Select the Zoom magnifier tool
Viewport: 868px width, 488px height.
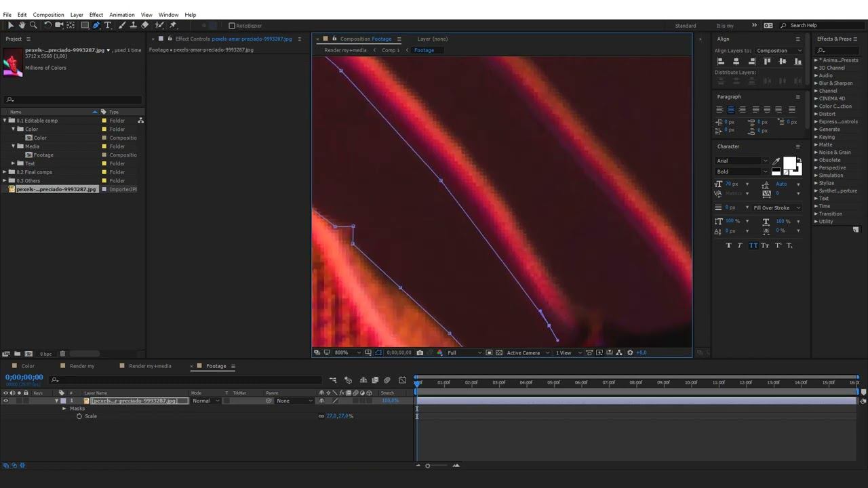[x=33, y=25]
